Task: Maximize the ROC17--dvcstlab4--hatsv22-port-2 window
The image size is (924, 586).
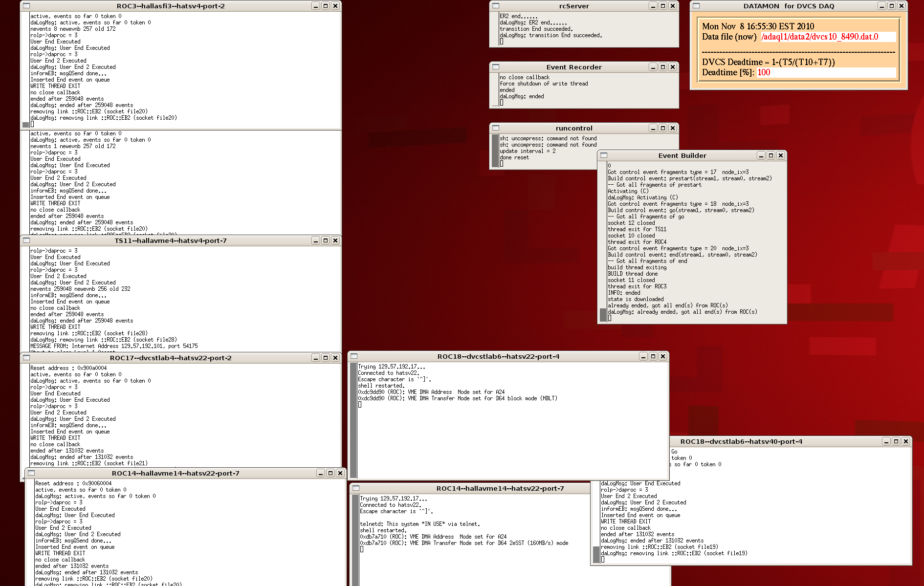Action: point(326,358)
